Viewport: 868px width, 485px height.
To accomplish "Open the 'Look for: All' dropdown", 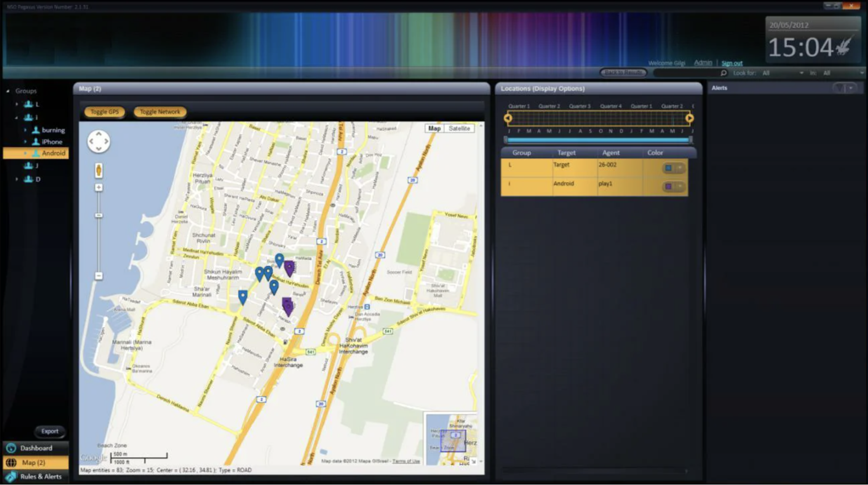I will coord(801,73).
